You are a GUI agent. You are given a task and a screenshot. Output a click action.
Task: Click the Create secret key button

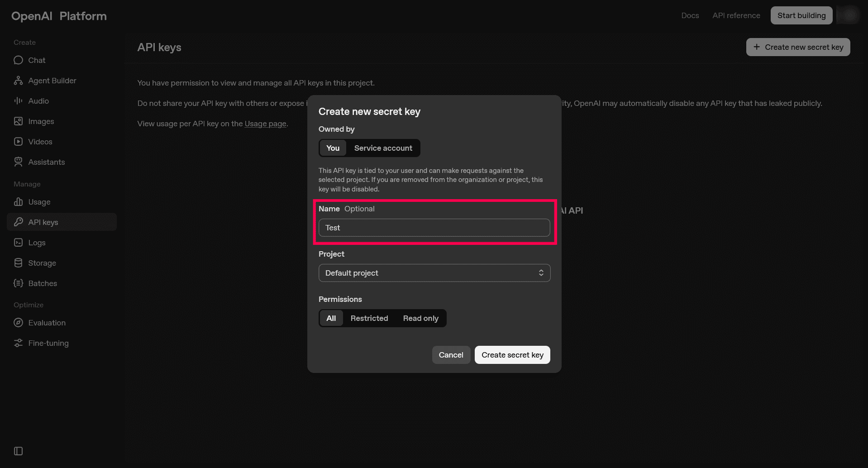coord(512,354)
